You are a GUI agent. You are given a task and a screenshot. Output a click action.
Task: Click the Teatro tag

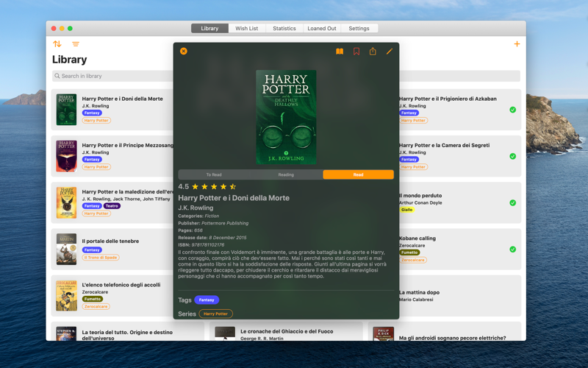pyautogui.click(x=112, y=206)
